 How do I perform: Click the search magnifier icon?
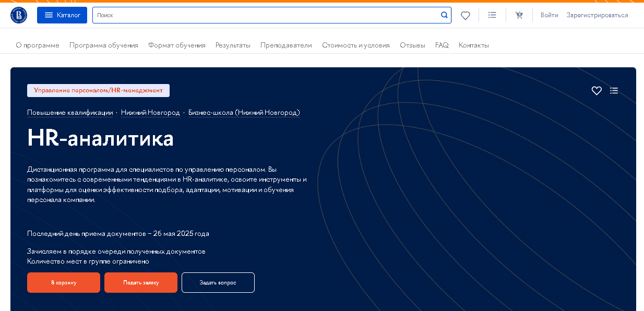[x=444, y=15]
